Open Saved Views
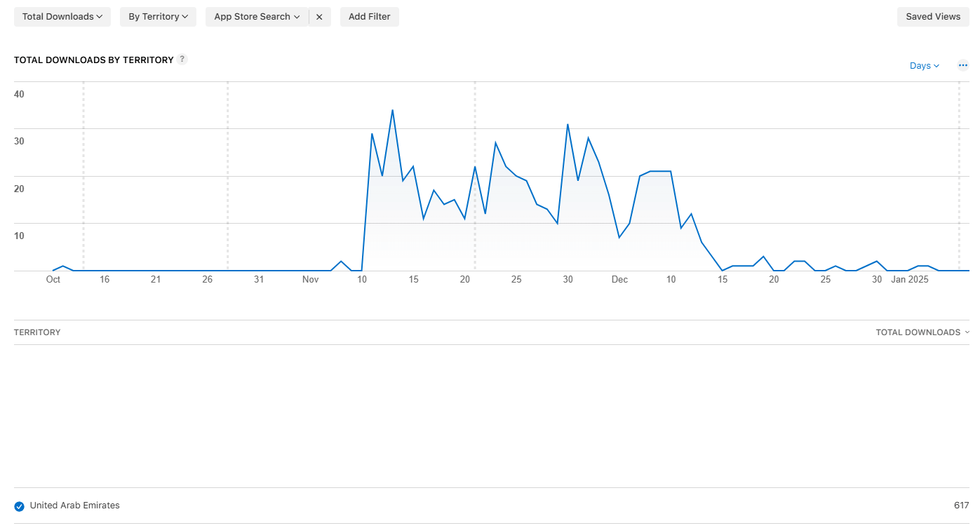This screenshot has width=980, height=528. click(x=933, y=17)
